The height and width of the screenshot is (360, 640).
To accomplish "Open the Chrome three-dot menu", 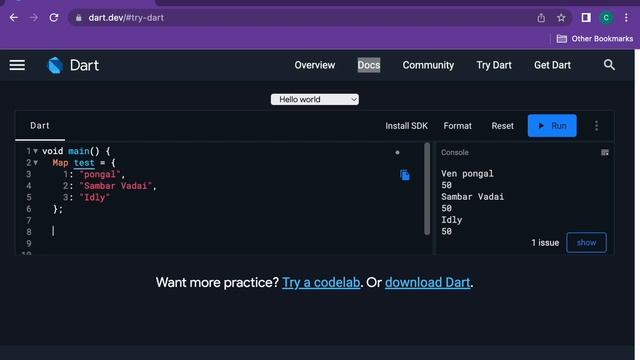I will coord(626,18).
